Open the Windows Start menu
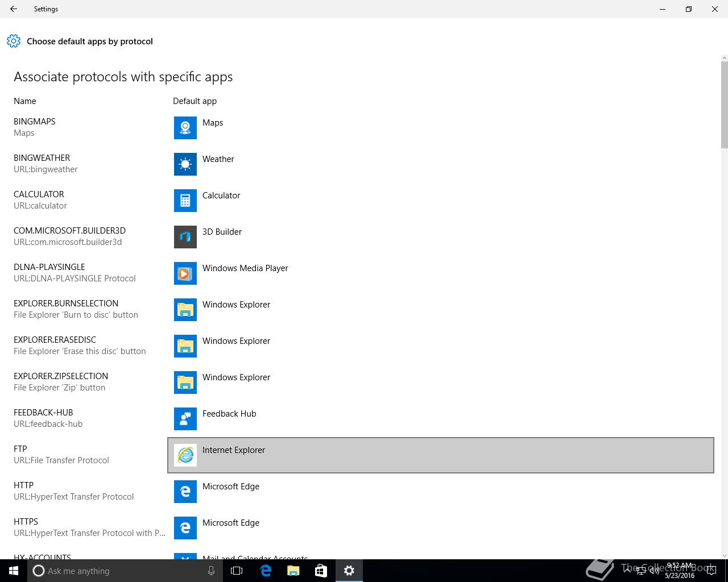Screen dimensions: 728x582 [14, 571]
